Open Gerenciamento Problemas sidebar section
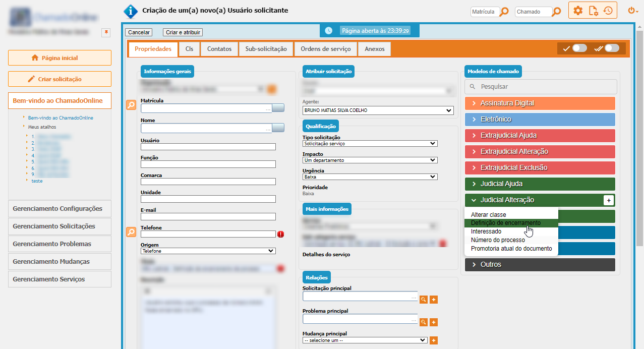 click(60, 244)
